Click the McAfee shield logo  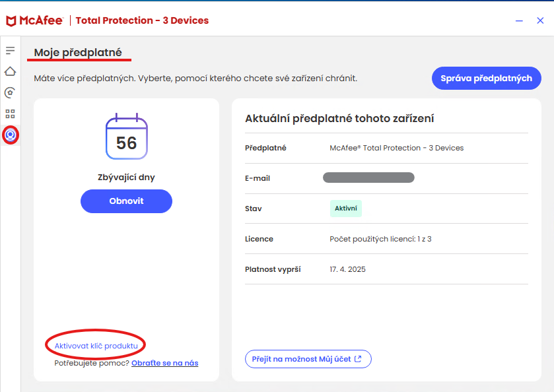11,21
